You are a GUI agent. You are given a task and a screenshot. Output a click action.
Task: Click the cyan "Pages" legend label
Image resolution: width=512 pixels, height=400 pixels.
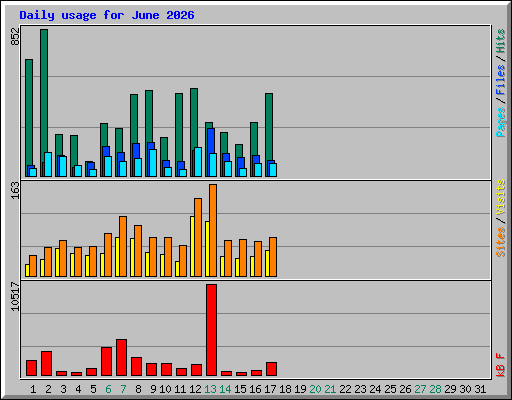point(500,122)
